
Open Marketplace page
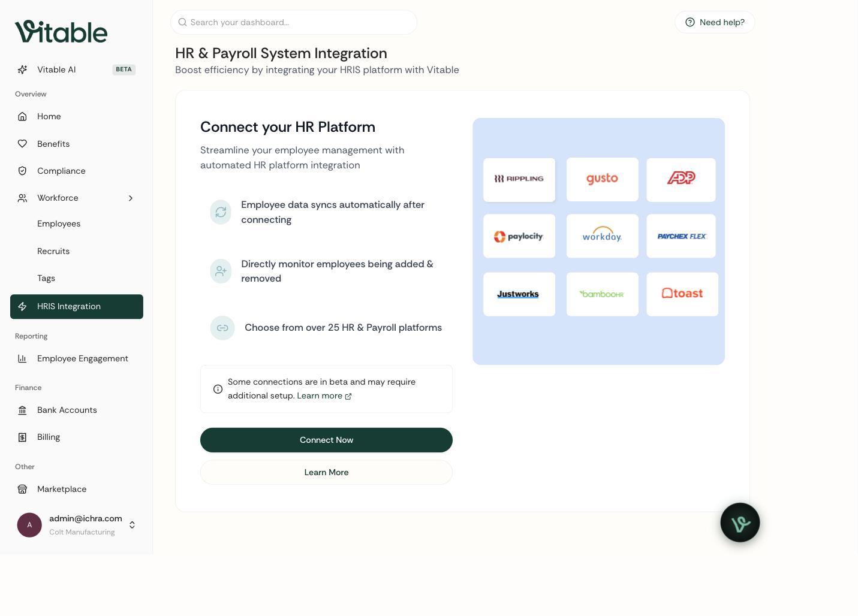pyautogui.click(x=77, y=489)
